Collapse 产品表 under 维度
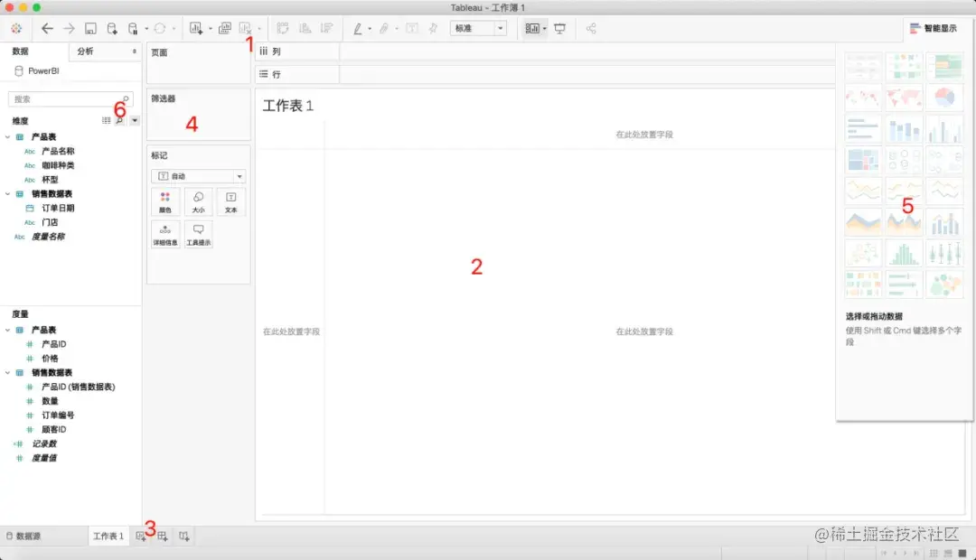The image size is (976, 560). point(7,137)
